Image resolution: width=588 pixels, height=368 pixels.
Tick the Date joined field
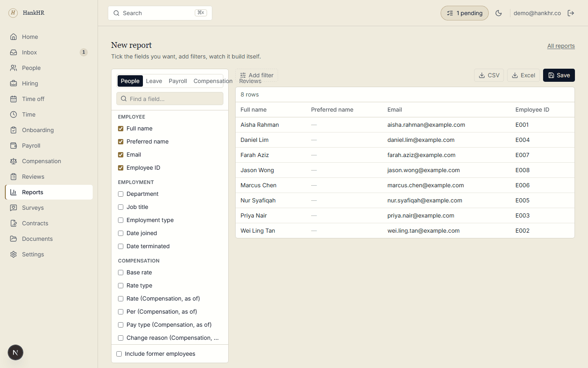120,233
